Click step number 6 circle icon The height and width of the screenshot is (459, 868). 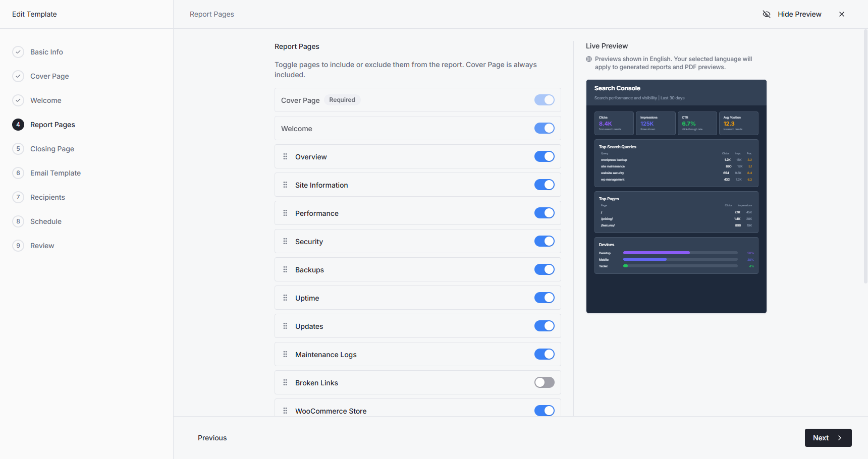tap(18, 173)
